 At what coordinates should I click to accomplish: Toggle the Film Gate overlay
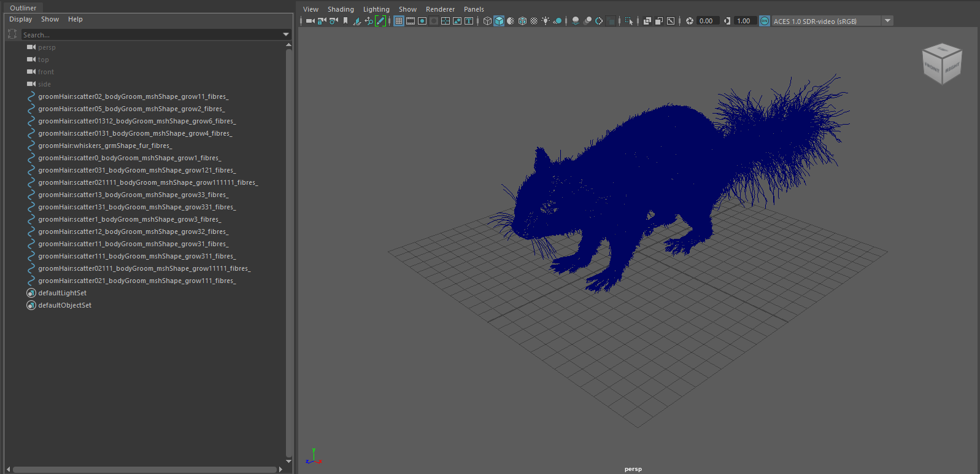click(411, 21)
